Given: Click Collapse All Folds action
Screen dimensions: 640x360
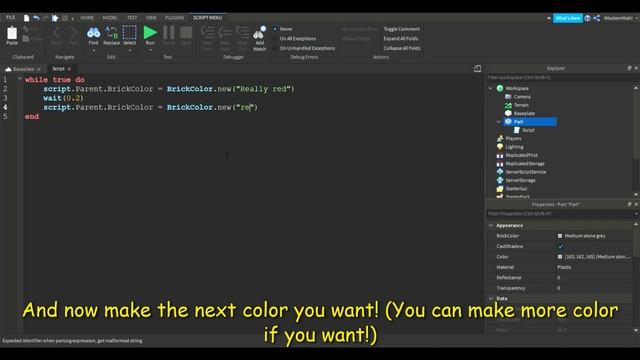Looking at the screenshot, I should (402, 48).
